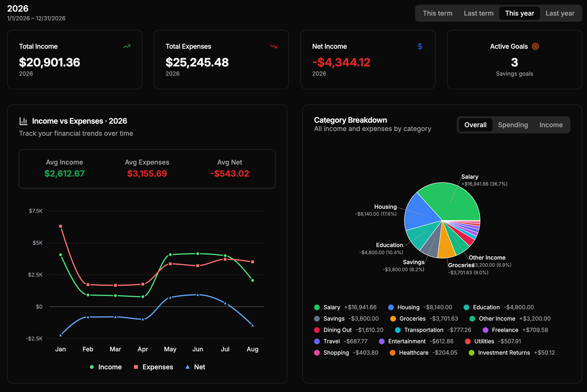
Task: Toggle the Net series in chart legend
Action: coord(195,367)
